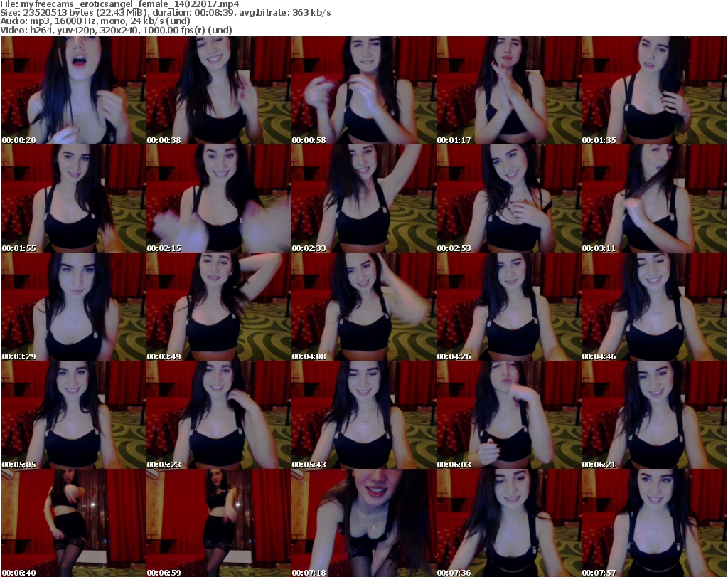
Task: Select the thumbnail frame stamped 00:05:23
Action: point(219,415)
